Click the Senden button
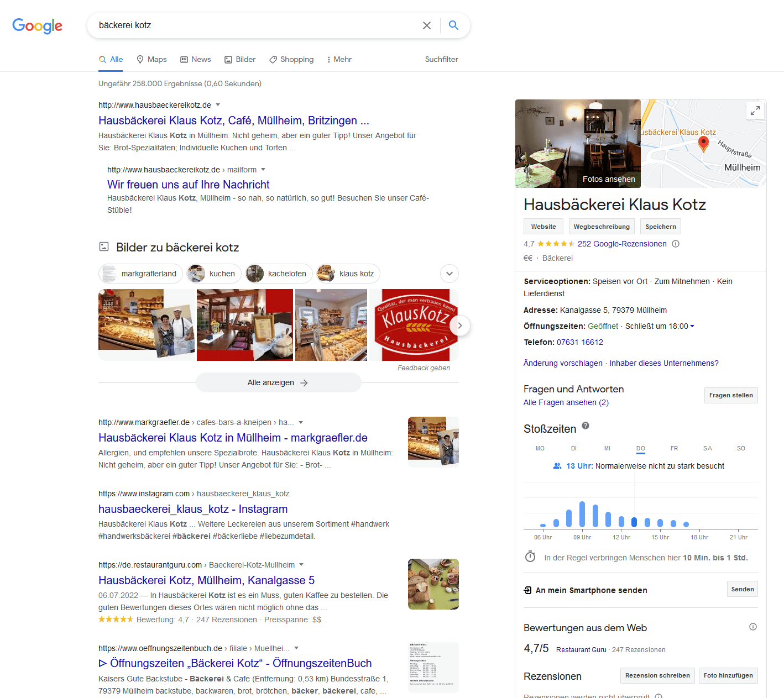Viewport: 784px width, 698px height. coord(743,589)
